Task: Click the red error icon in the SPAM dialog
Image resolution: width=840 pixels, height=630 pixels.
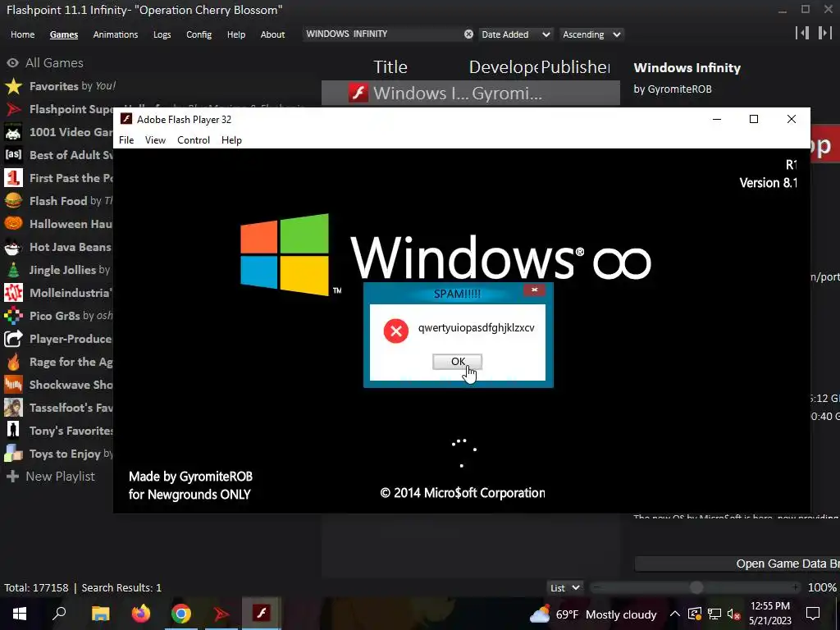Action: coord(396,331)
